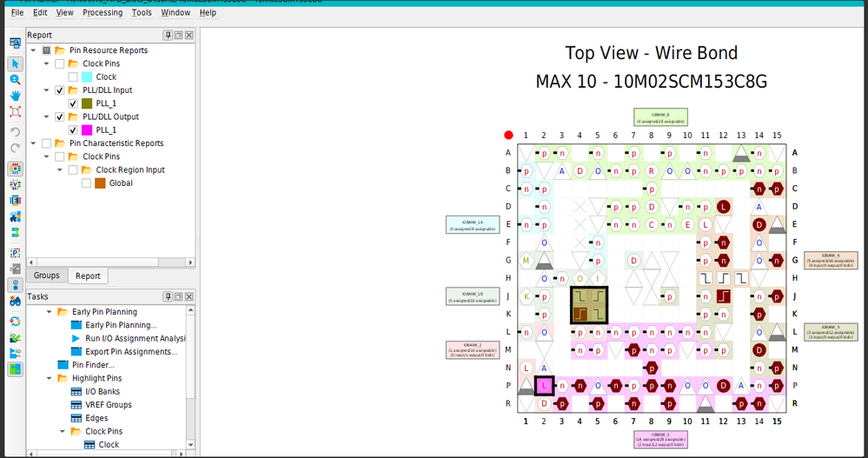This screenshot has width=868, height=458.
Task: Click the fit-to-window red frame icon
Action: click(15, 111)
